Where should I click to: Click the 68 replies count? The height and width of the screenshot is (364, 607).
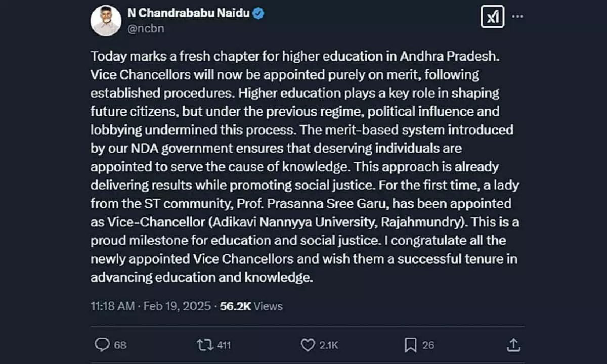120,345
